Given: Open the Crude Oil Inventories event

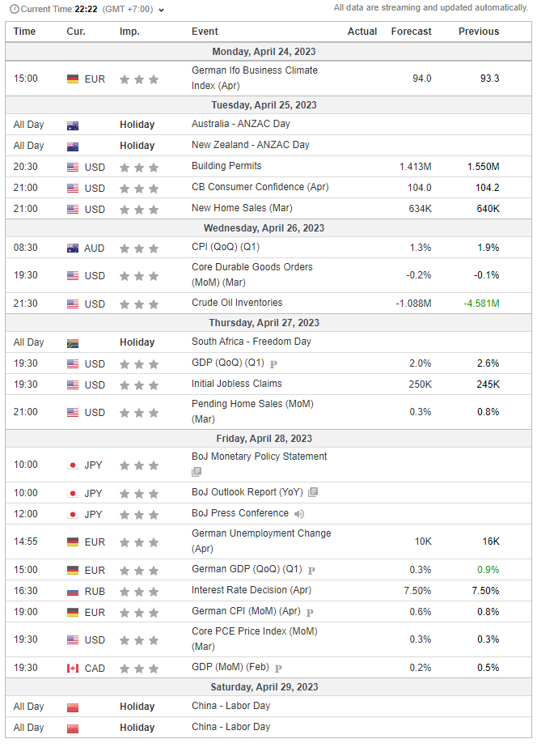Looking at the screenshot, I should 237,303.
